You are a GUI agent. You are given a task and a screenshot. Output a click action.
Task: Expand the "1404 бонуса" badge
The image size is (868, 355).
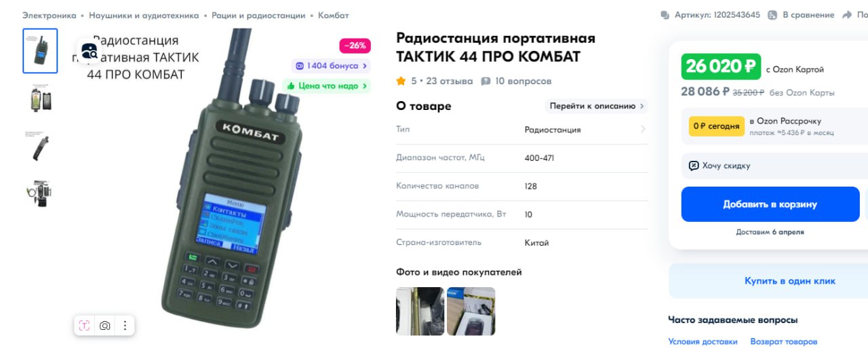(x=331, y=66)
